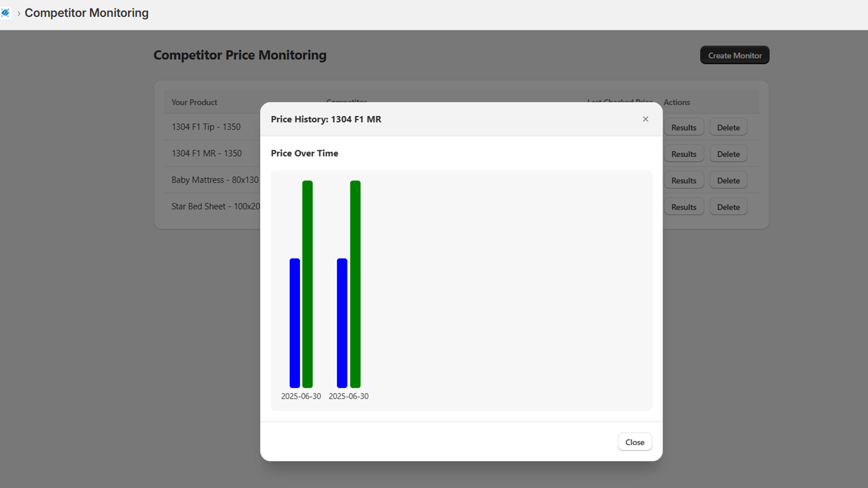This screenshot has height=488, width=868.
Task: Delete the Baby Mattress monitor
Action: click(x=728, y=179)
